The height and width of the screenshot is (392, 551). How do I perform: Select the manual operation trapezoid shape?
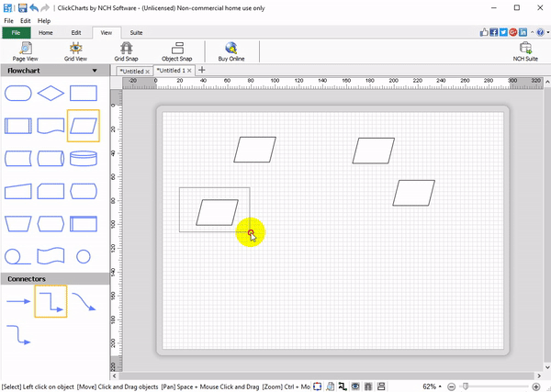coord(18,224)
